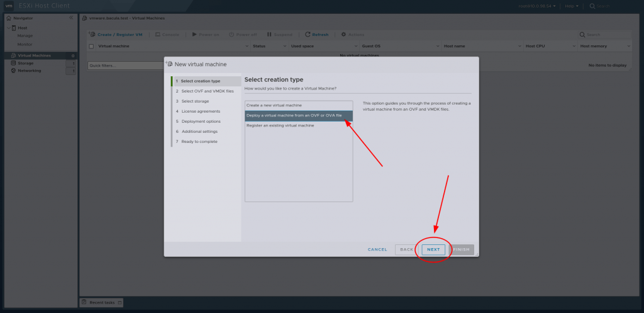Choose 'Create a new virtual machine' option
The width and height of the screenshot is (644, 313).
tap(299, 105)
